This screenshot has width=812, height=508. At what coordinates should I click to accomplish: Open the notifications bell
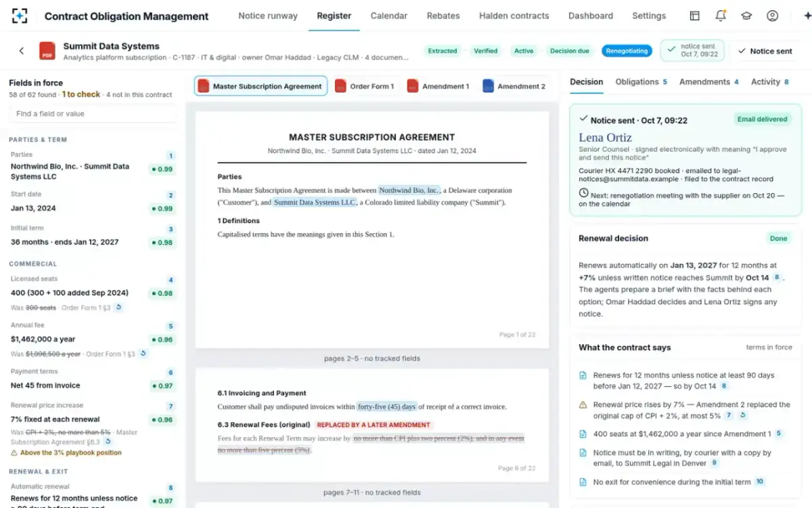[721, 16]
